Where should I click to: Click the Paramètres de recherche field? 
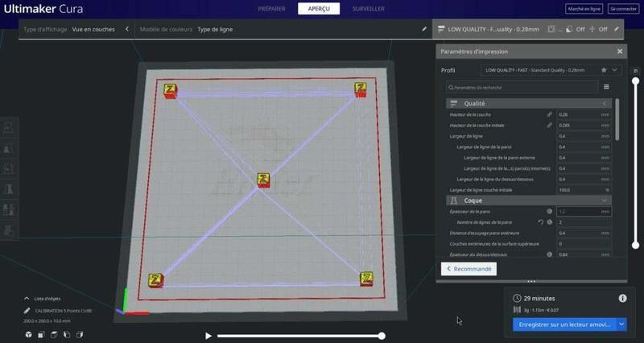[523, 87]
